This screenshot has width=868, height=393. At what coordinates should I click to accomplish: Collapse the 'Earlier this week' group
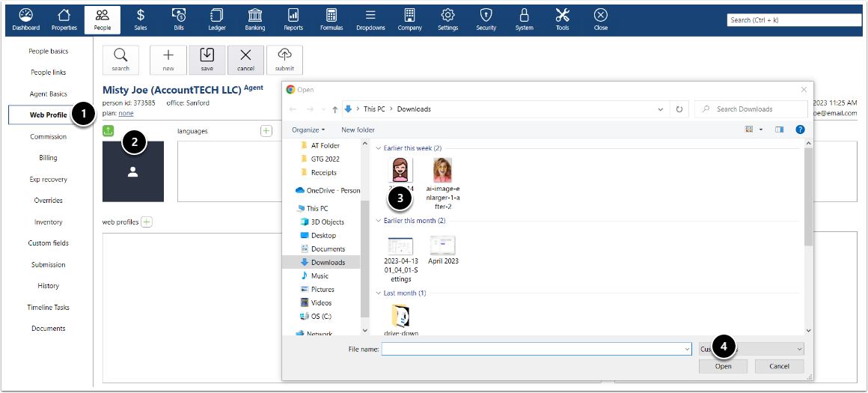[x=379, y=148]
